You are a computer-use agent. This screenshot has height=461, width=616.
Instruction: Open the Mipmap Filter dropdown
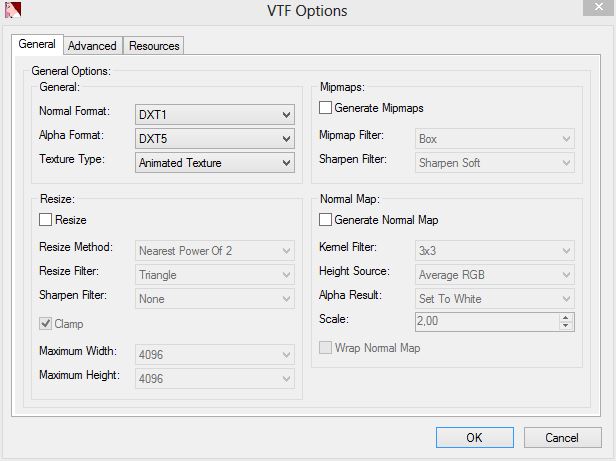click(x=494, y=138)
